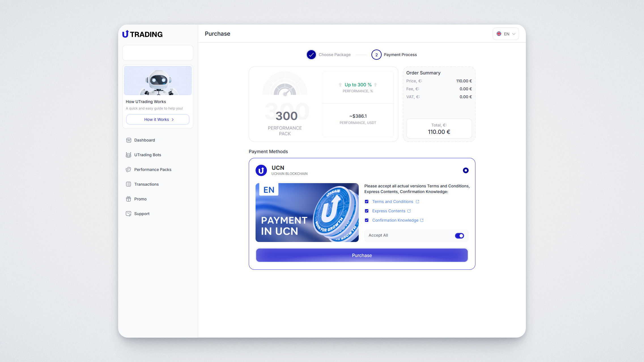This screenshot has height=362, width=644.
Task: Click the Dashboard sidebar icon
Action: pos(129,140)
